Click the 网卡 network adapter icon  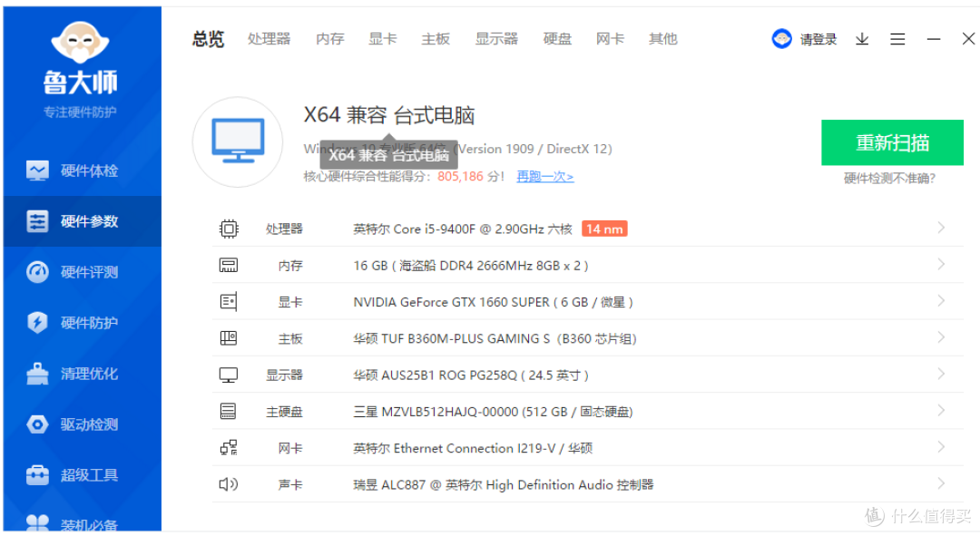(229, 448)
